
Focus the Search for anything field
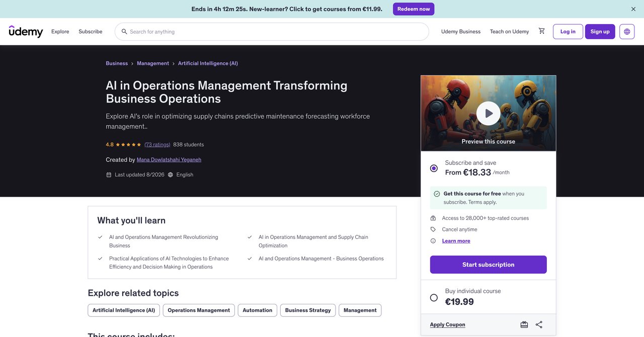click(272, 32)
